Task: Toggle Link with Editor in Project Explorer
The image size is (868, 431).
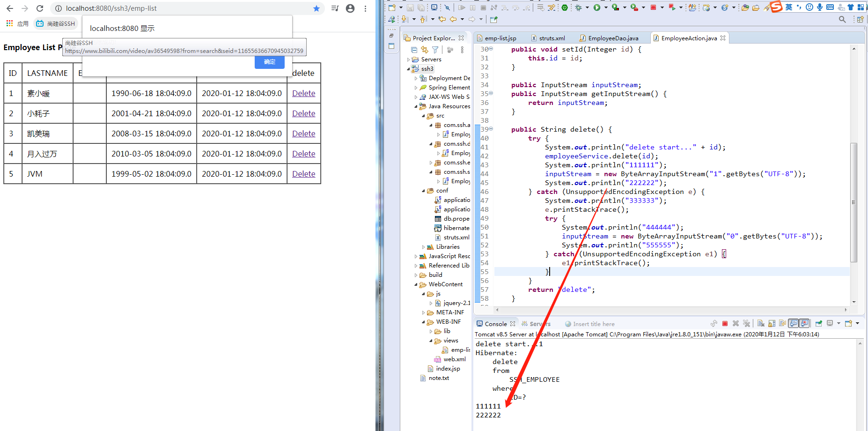Action: pos(424,50)
